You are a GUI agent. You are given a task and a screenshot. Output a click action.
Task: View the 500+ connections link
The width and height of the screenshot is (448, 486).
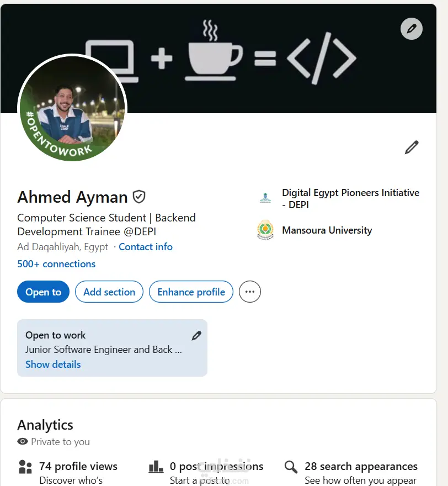56,264
